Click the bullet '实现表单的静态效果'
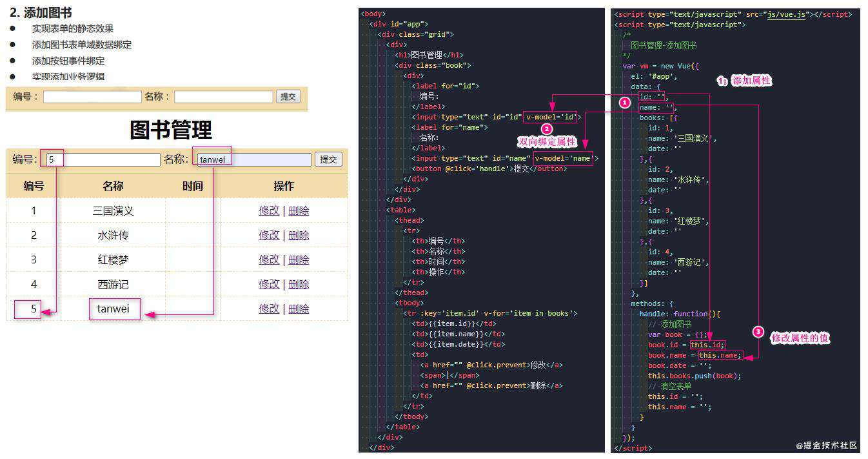This screenshot has height=459, width=868. click(x=73, y=28)
